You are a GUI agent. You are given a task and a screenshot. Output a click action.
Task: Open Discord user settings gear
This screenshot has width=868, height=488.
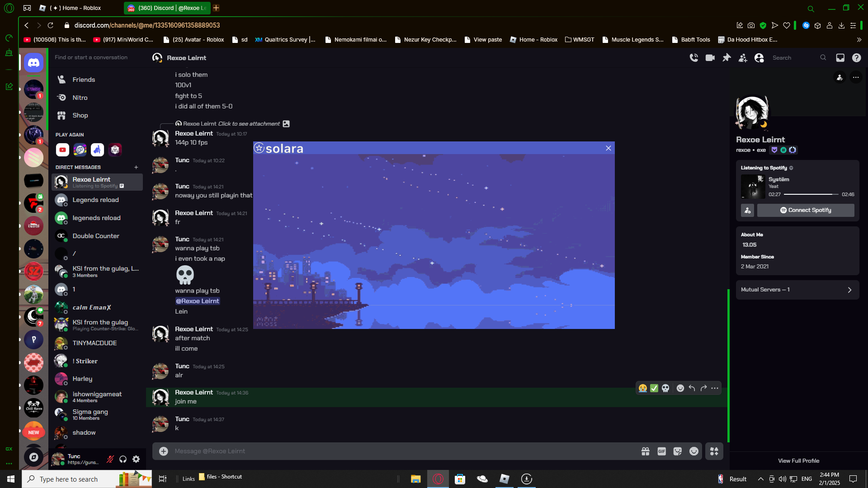pos(136,459)
